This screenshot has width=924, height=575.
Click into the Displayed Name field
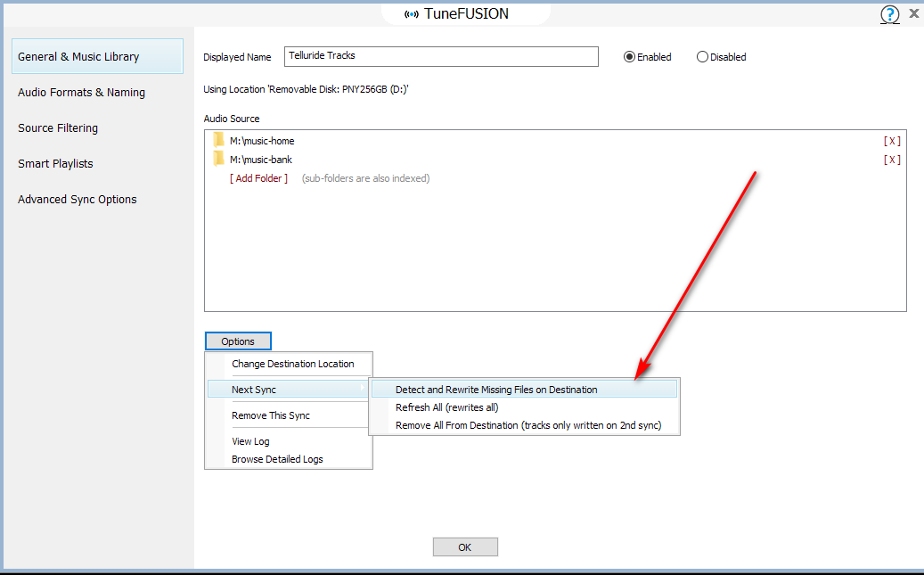click(441, 56)
